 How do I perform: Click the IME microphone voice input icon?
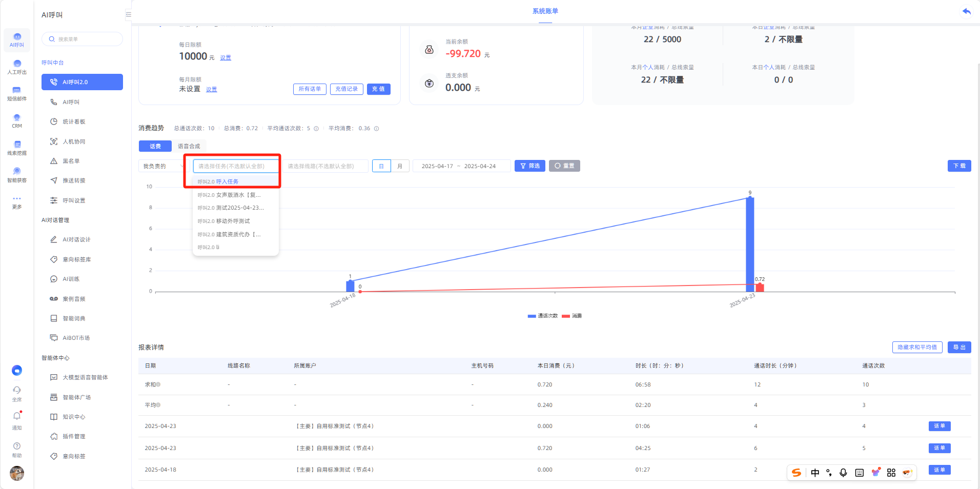pyautogui.click(x=843, y=473)
